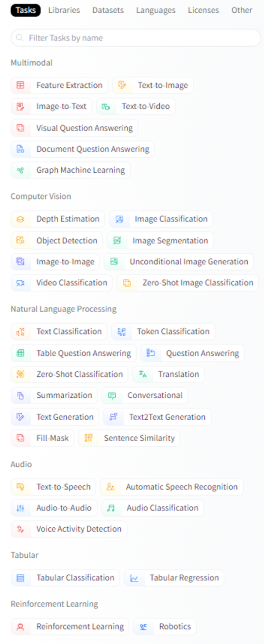Select the Sentence Similarity icon
Viewport: 264px width, 644px height.
tap(88, 438)
